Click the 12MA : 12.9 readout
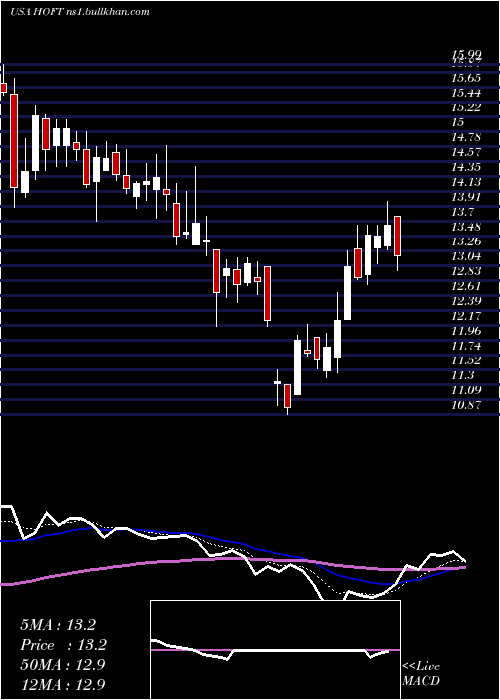The image size is (500, 700). coord(62,684)
